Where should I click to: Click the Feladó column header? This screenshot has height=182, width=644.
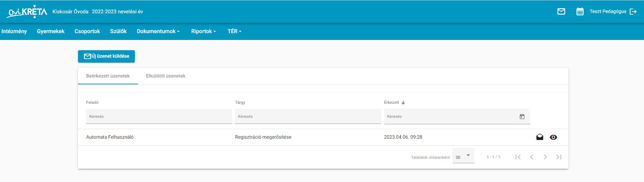pos(92,102)
